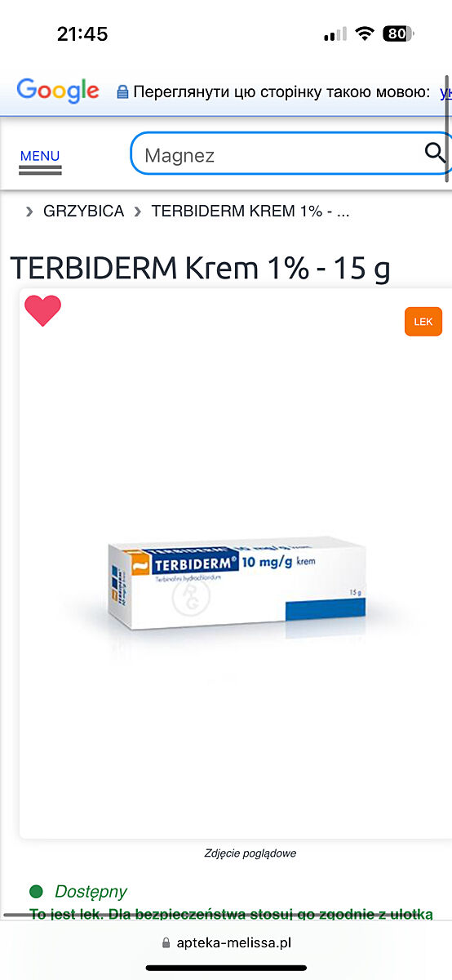Screen dimensions: 452x980
Task: Click the Google logo
Action: click(x=58, y=91)
